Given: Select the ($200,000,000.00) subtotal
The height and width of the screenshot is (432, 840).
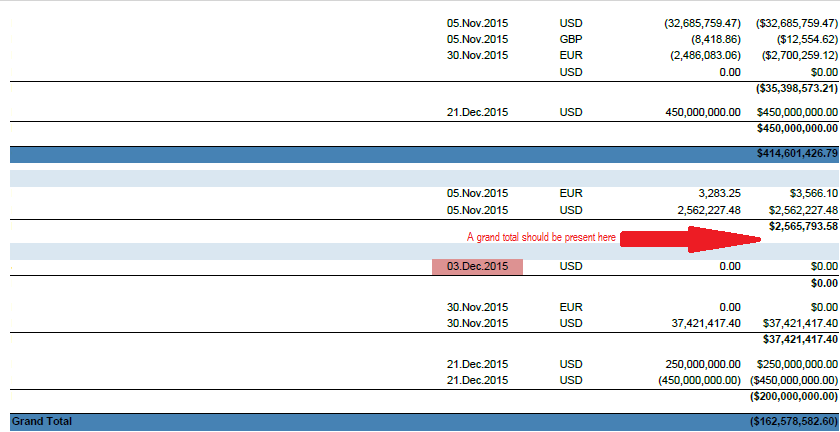Looking at the screenshot, I should coord(794,397).
